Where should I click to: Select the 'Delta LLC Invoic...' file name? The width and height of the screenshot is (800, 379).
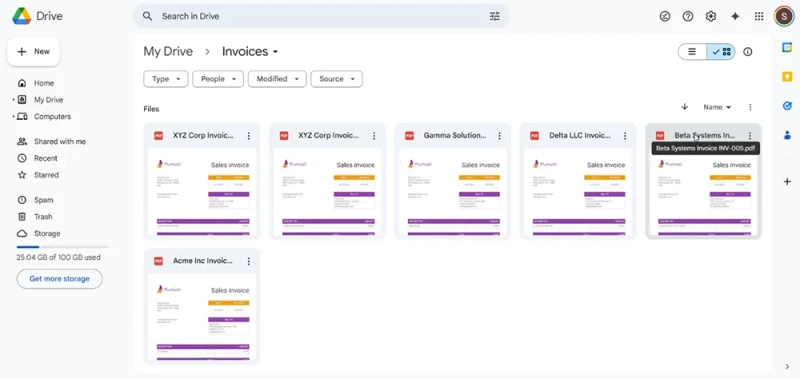[580, 136]
